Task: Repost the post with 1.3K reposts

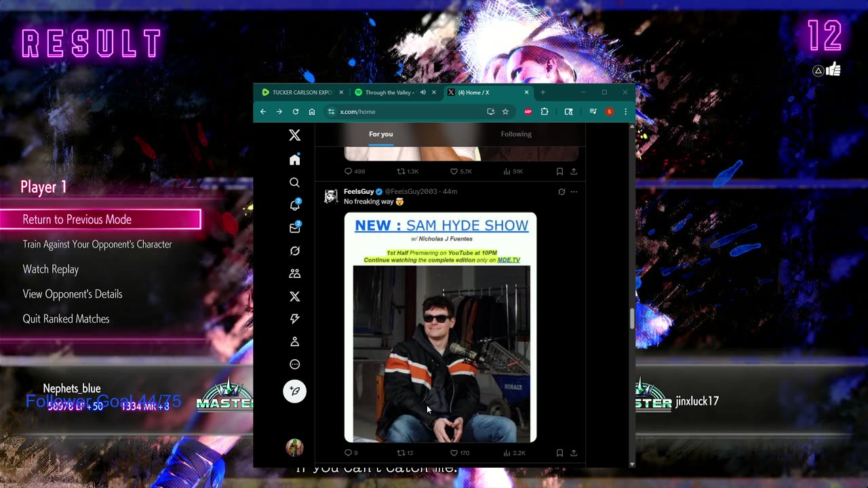Action: [408, 171]
